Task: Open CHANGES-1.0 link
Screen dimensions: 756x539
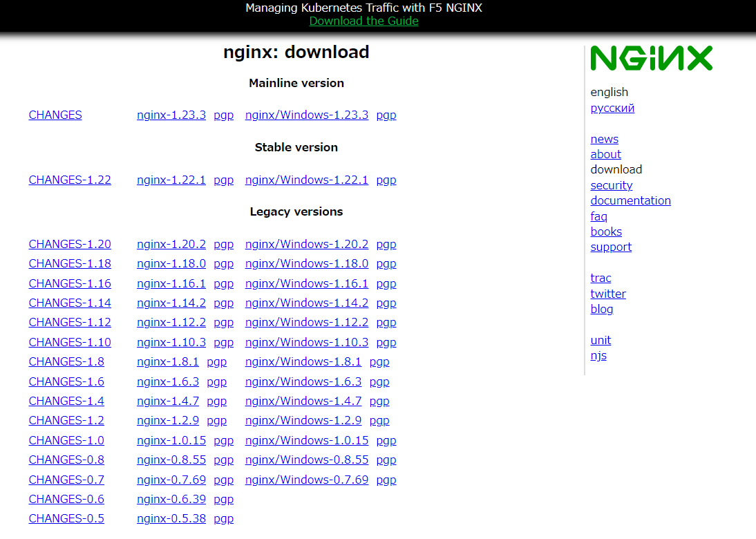Action: tap(66, 441)
